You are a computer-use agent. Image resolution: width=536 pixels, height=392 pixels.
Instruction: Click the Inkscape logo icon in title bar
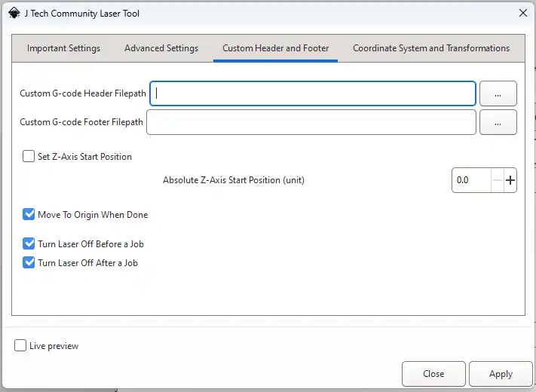(x=14, y=14)
